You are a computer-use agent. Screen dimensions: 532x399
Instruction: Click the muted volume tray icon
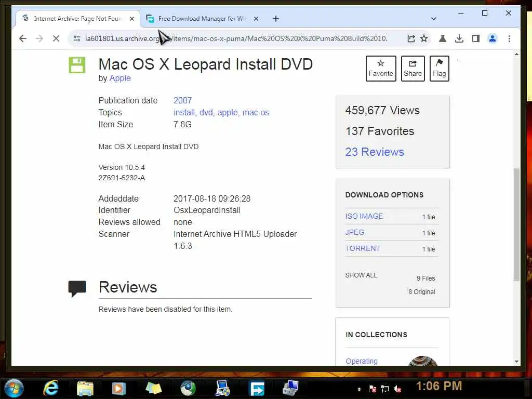coord(397,389)
